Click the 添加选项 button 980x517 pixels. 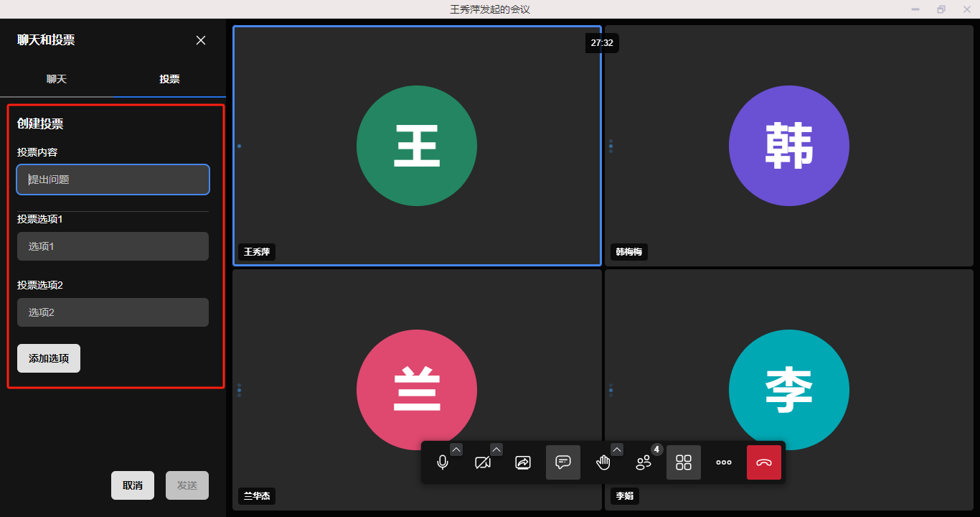coord(49,358)
